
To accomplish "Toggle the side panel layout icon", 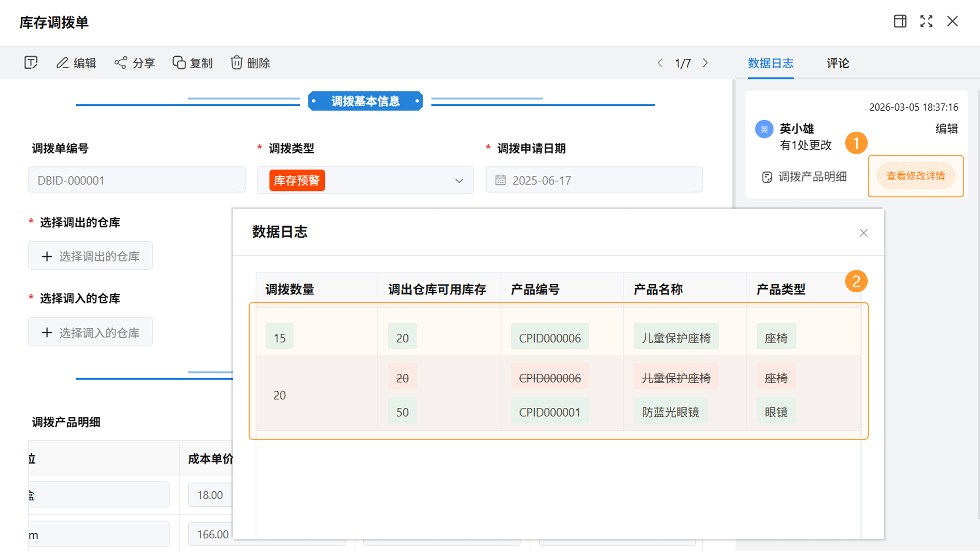I will click(900, 21).
